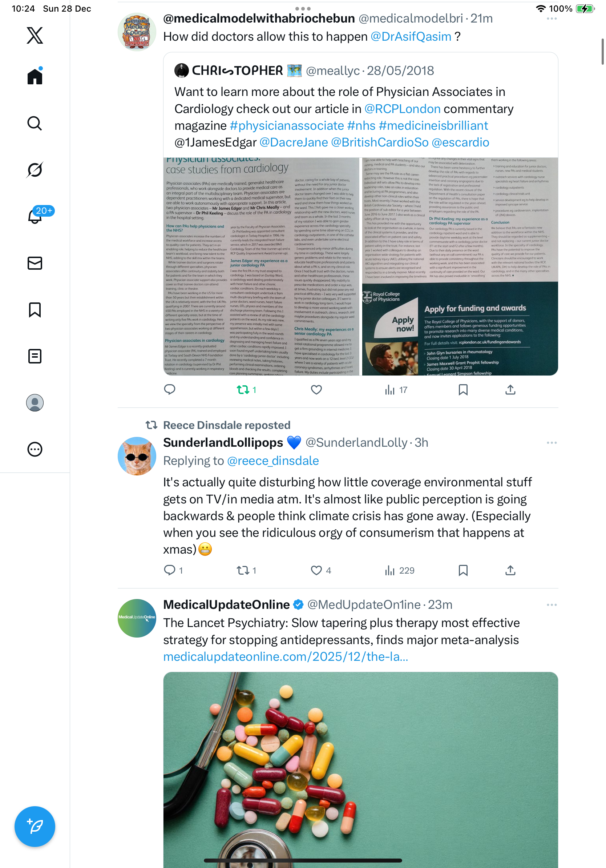606x868 pixels.
Task: Go to the Home tab
Action: [x=35, y=77]
